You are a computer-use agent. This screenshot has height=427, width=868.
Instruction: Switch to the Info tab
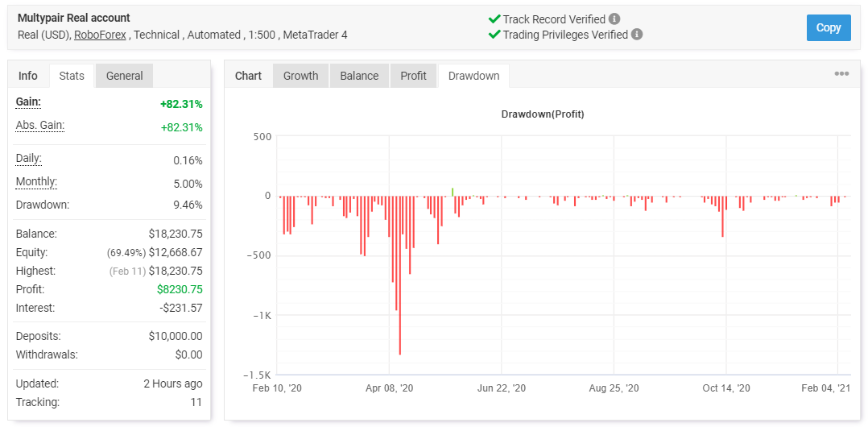click(28, 76)
